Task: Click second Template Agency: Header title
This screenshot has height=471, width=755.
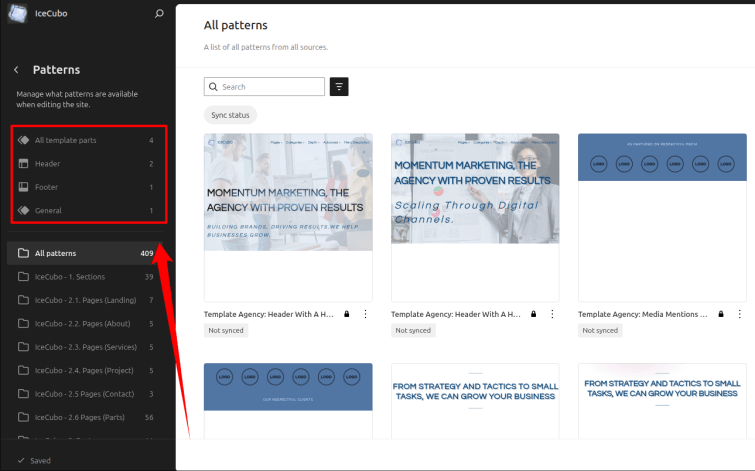Action: 456,314
